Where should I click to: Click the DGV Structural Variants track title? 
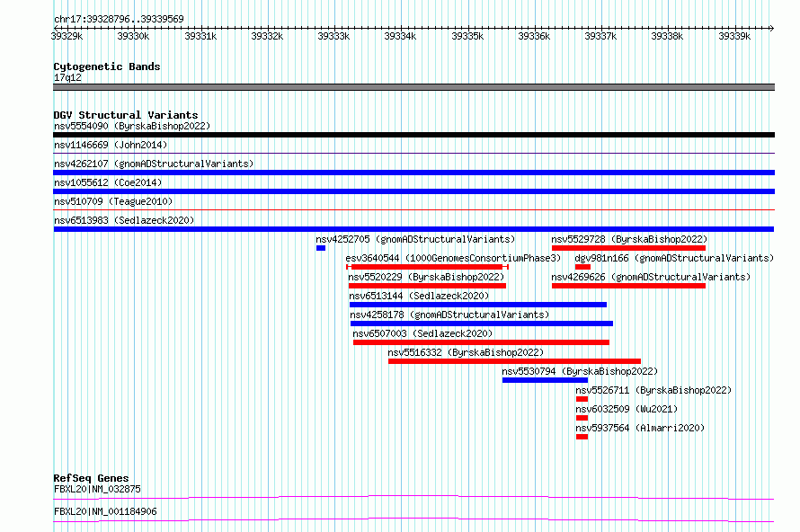tap(126, 115)
